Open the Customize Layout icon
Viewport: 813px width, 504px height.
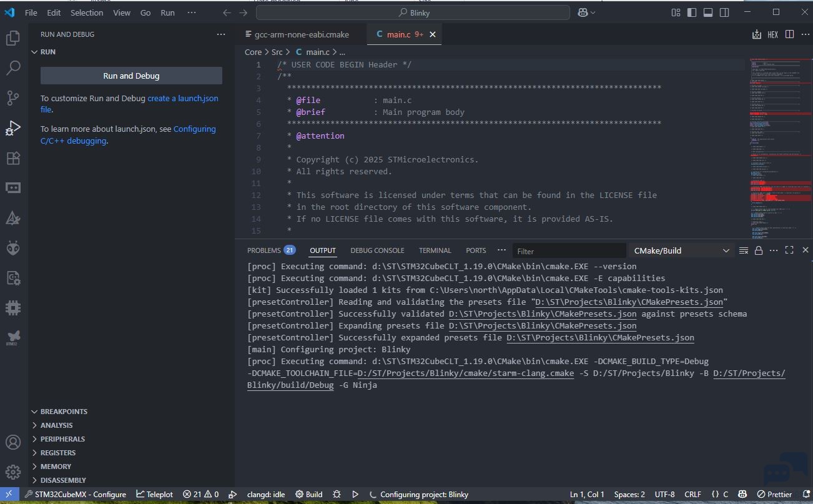[676, 12]
